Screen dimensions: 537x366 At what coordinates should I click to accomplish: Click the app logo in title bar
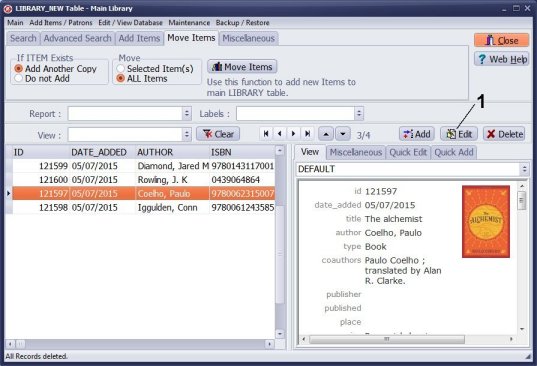[x=8, y=9]
